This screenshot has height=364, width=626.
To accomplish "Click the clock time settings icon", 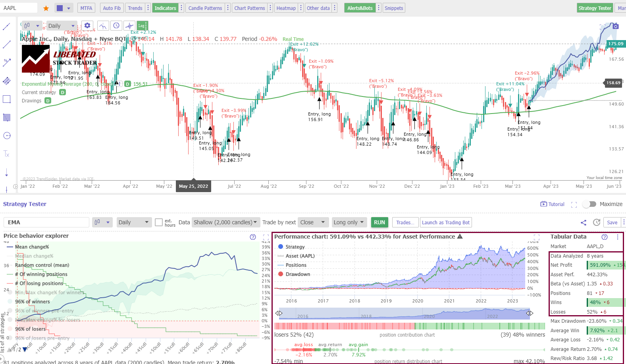I will click(x=116, y=26).
